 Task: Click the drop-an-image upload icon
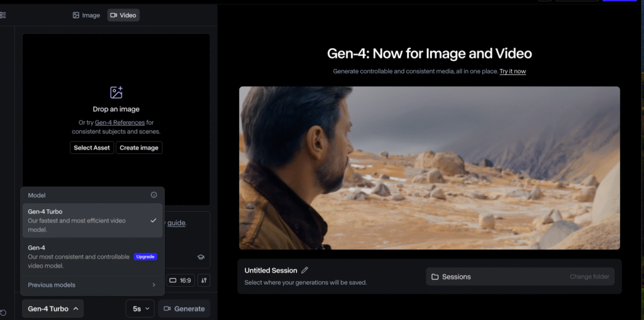[116, 92]
